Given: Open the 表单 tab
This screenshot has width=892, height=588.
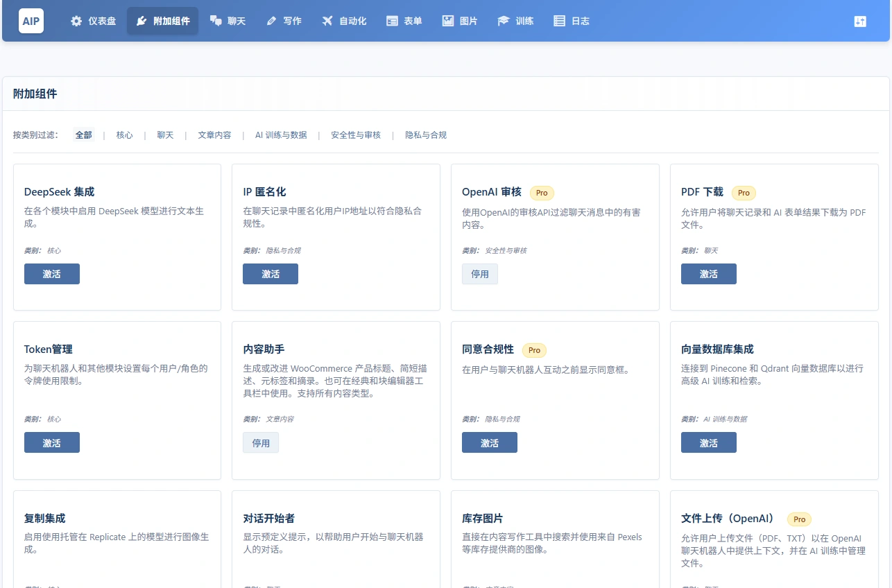Looking at the screenshot, I should click(x=404, y=21).
